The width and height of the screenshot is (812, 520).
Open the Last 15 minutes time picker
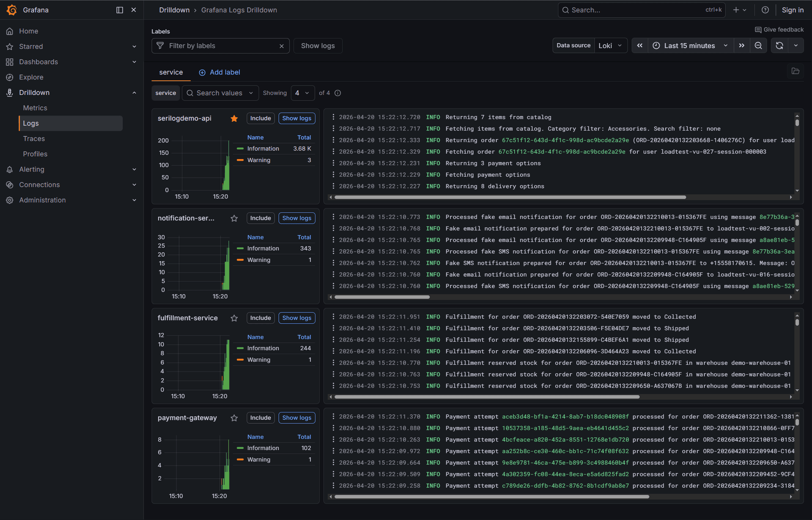(x=689, y=45)
